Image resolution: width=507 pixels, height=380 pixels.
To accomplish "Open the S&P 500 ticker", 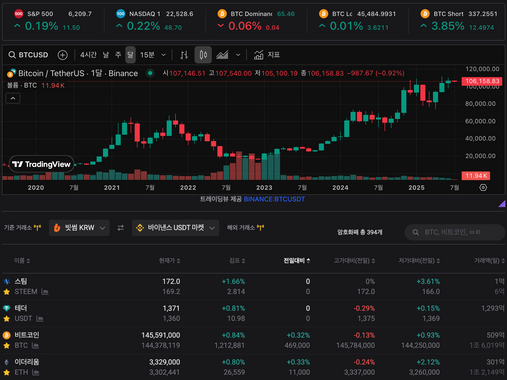I will (53, 21).
